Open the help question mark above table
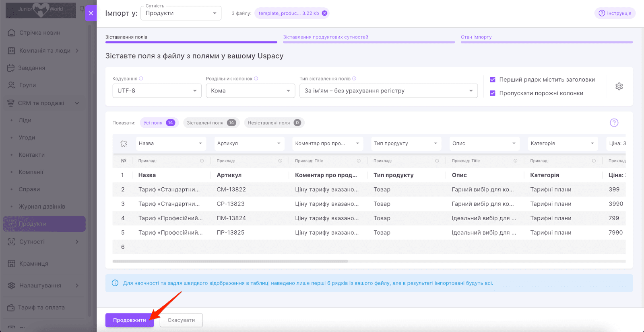 (614, 123)
